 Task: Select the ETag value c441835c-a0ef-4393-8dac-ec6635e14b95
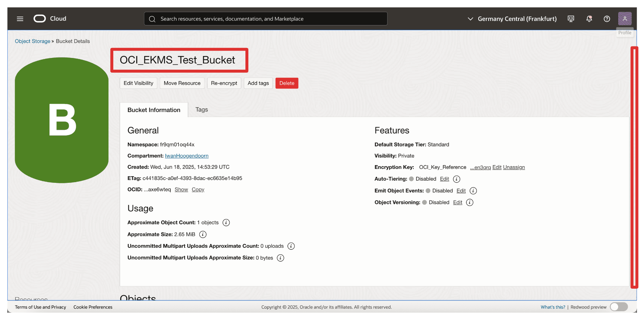[192, 178]
